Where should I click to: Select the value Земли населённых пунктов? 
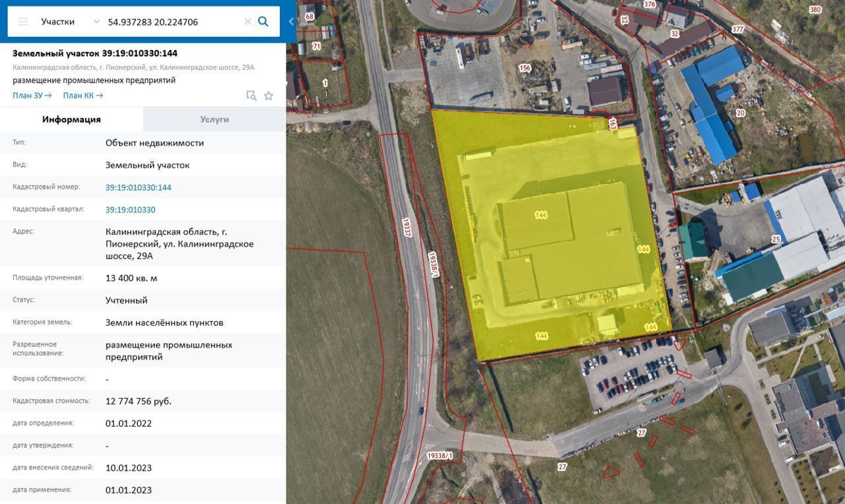coord(164,323)
